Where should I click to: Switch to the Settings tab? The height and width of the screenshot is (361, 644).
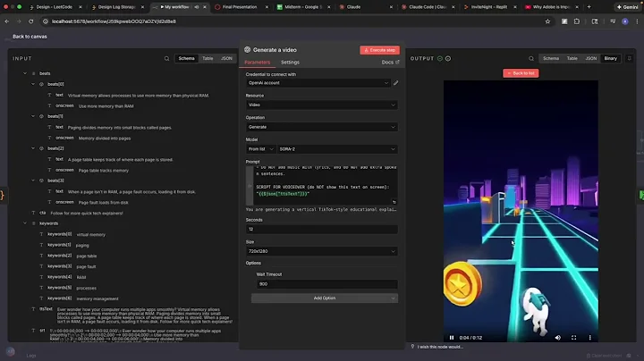coord(290,63)
